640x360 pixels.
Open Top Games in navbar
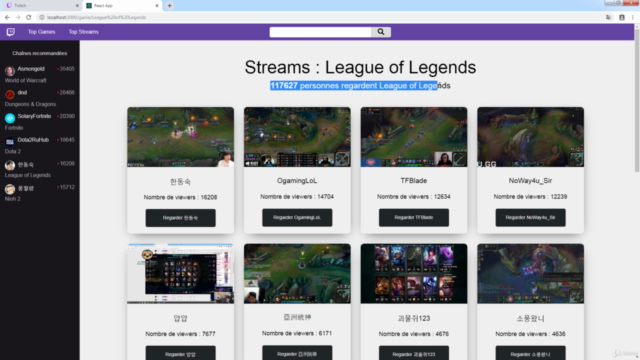[x=41, y=32]
